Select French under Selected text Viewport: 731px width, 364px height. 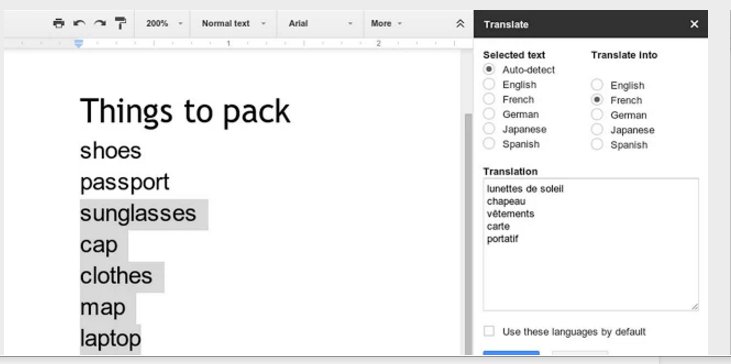click(489, 99)
